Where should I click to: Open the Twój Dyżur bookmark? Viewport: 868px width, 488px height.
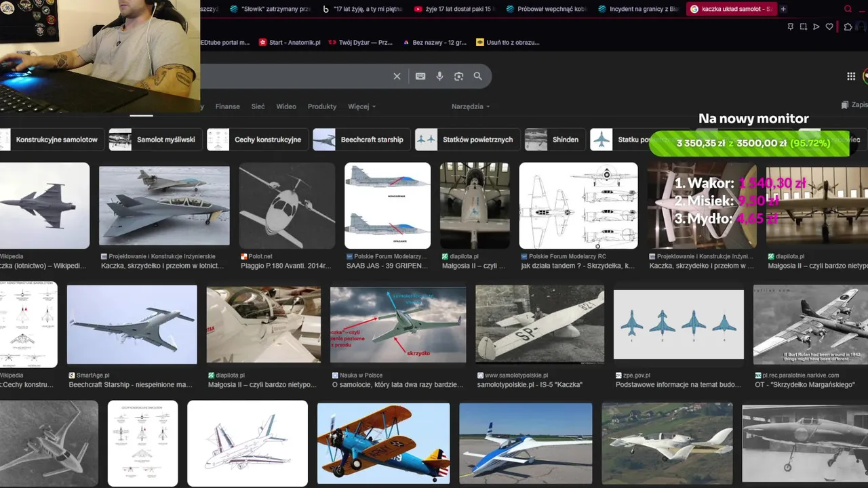pos(360,42)
